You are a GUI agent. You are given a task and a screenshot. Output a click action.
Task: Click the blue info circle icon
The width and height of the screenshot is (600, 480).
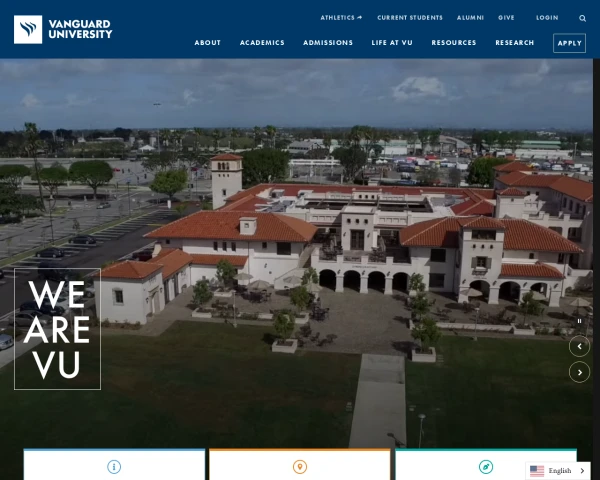pos(114,467)
